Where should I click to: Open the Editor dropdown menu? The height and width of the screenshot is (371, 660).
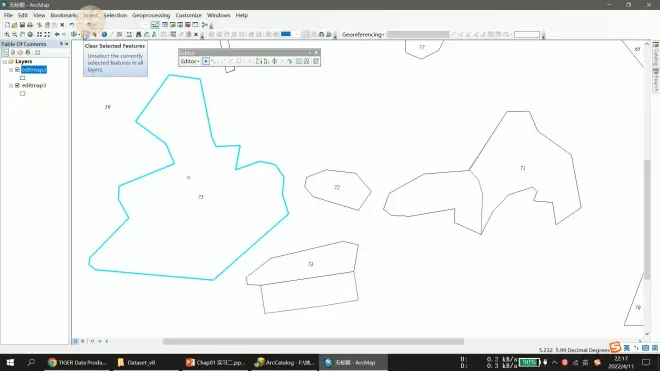click(x=190, y=61)
